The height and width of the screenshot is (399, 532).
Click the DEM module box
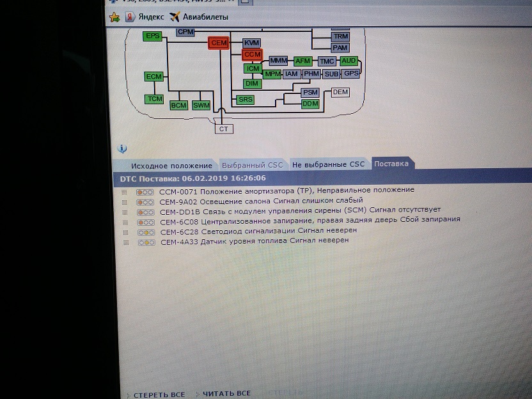point(341,93)
